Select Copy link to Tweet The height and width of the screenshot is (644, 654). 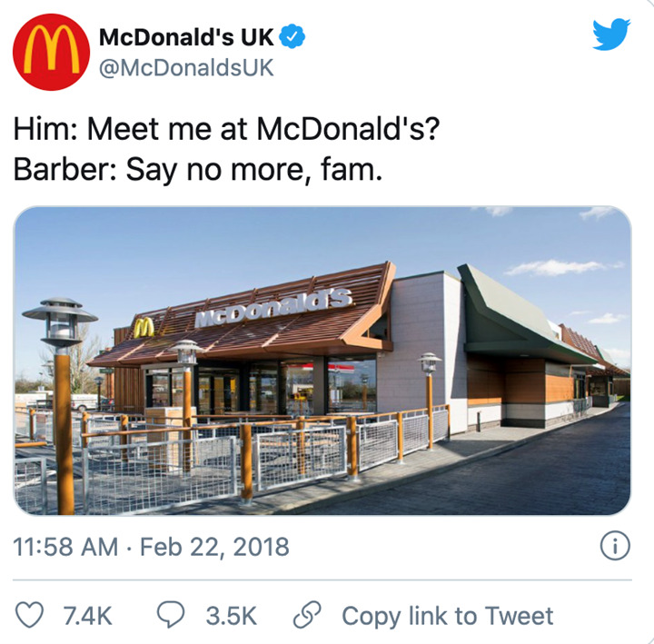(448, 616)
